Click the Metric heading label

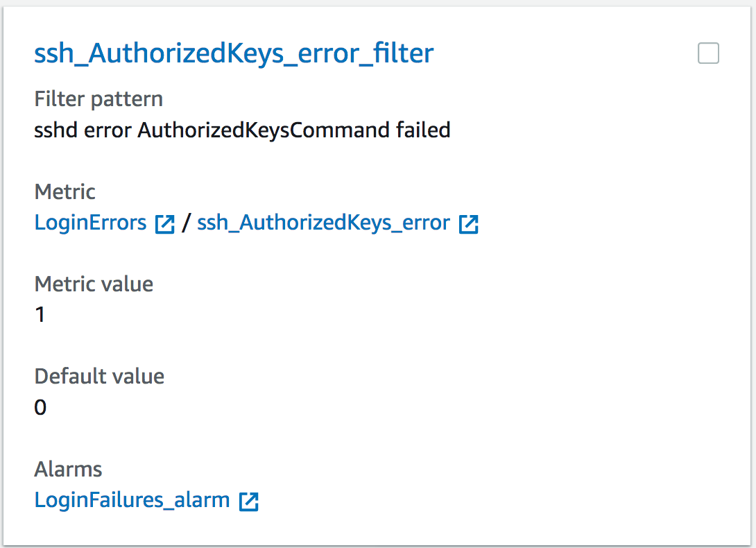pos(65,192)
